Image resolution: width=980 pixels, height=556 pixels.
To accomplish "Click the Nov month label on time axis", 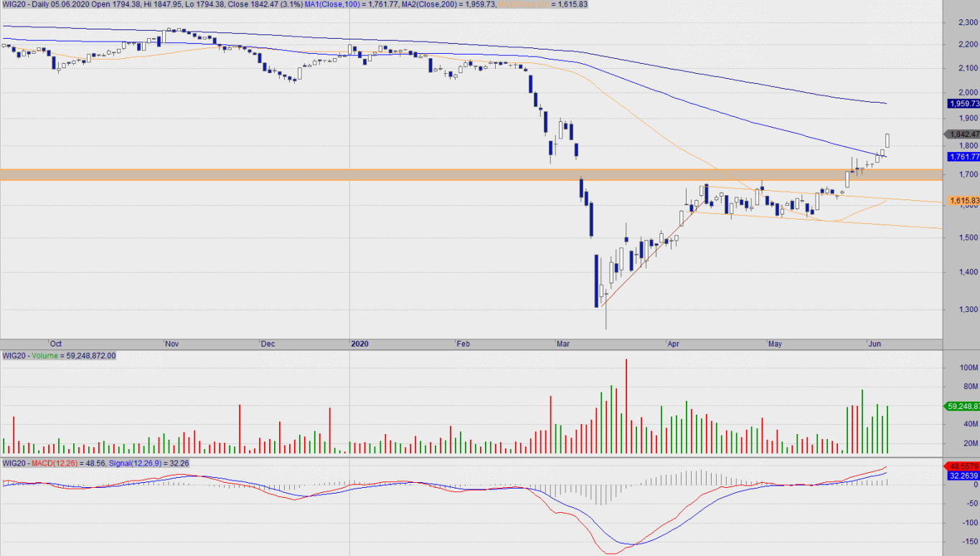I will tap(171, 344).
